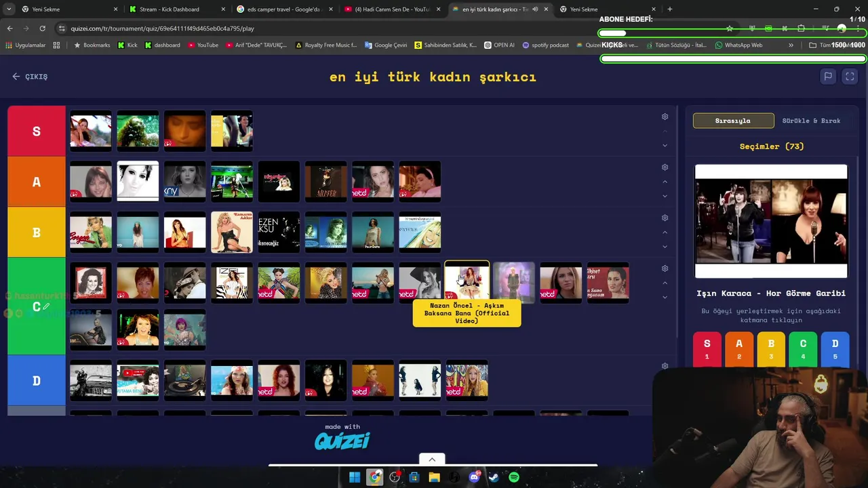Open Windows Start menu
This screenshot has height=488, width=868.
click(x=355, y=477)
